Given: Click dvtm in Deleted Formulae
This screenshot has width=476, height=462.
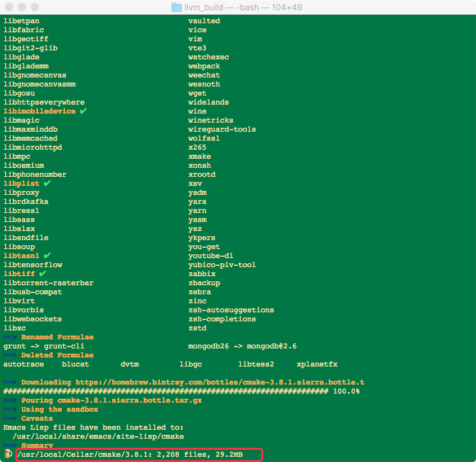Looking at the screenshot, I should tap(130, 364).
